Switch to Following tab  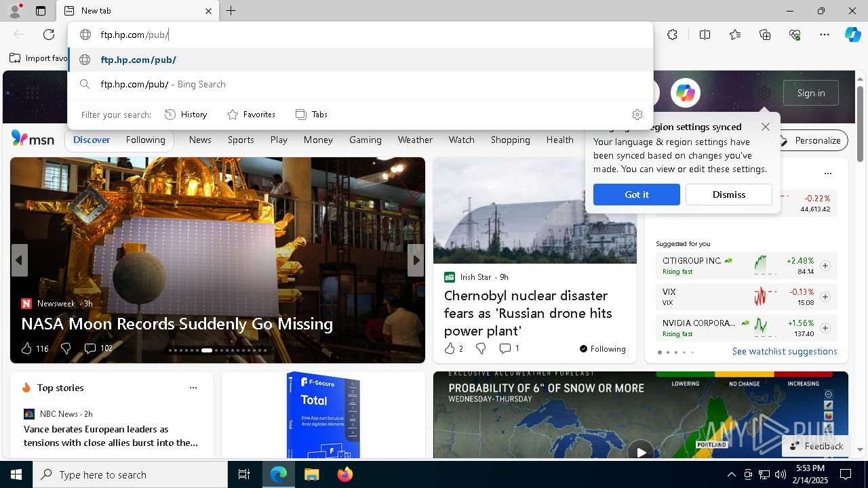146,140
